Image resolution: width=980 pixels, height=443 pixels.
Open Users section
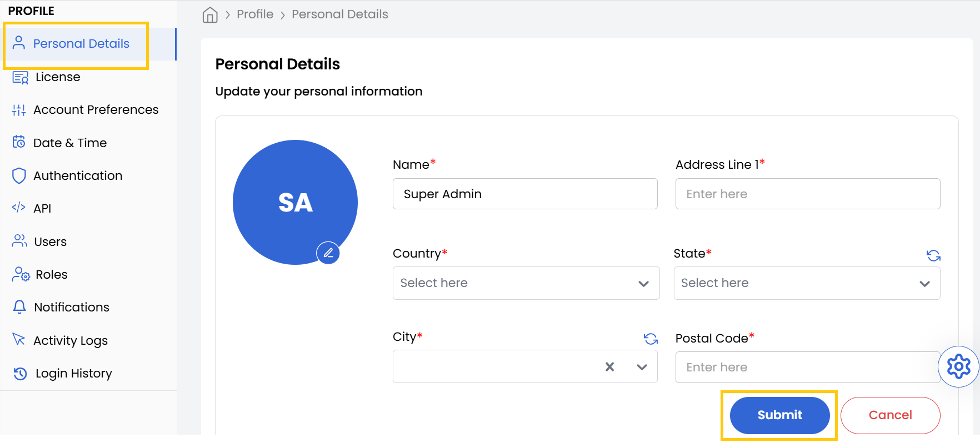[x=89, y=241]
